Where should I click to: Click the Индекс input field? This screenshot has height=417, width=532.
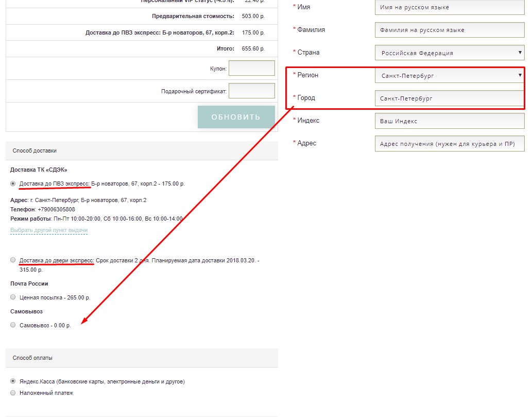[450, 121]
